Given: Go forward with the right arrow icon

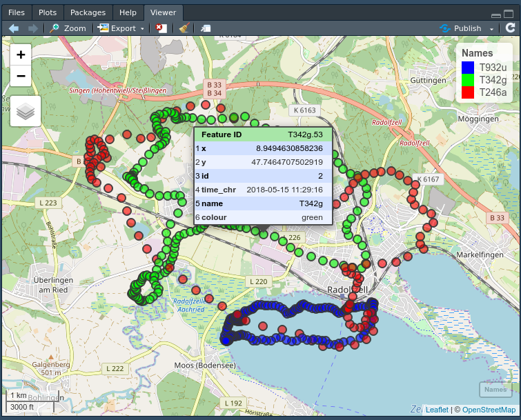Looking at the screenshot, I should point(33,28).
